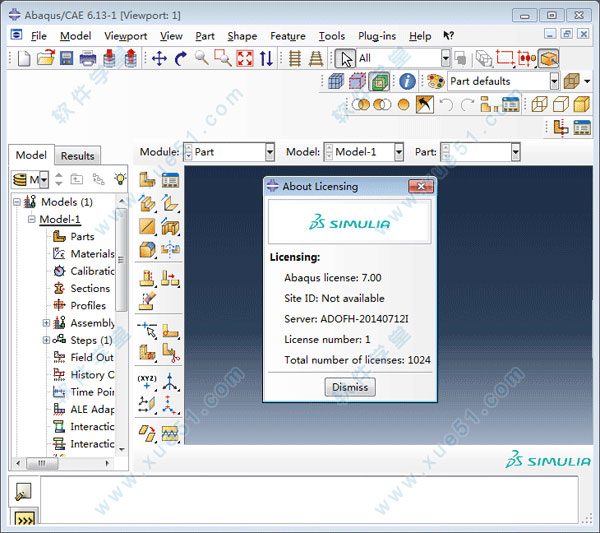Click the Query information icon

coord(407,81)
